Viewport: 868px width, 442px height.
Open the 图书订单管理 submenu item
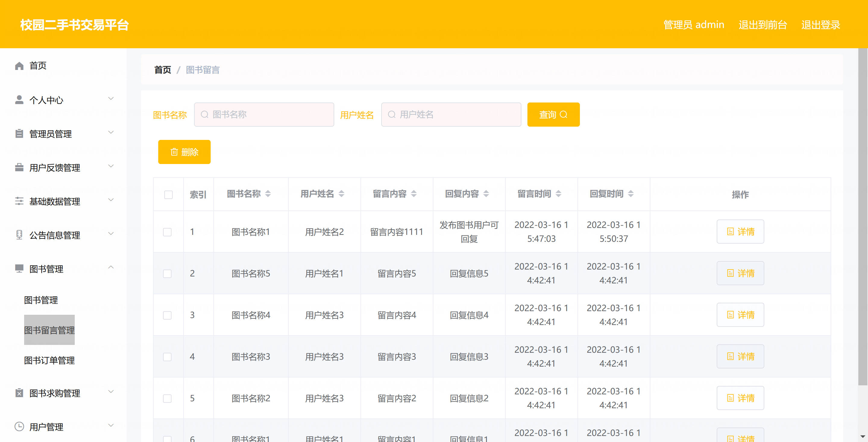(x=49, y=360)
